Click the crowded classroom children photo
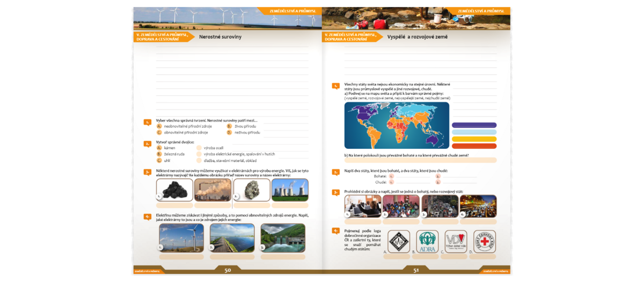Image resolution: width=644 pixels, height=281 pixels. [x=401, y=206]
